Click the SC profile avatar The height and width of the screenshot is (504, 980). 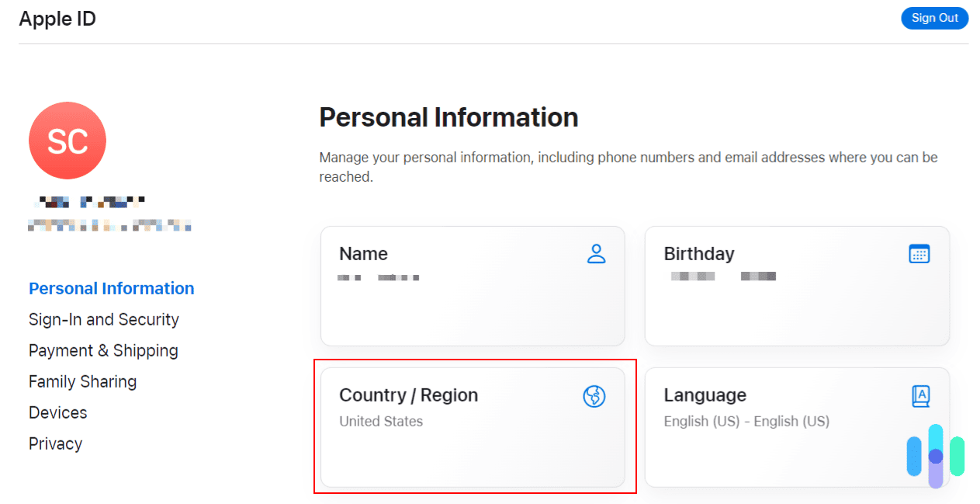coord(68,141)
